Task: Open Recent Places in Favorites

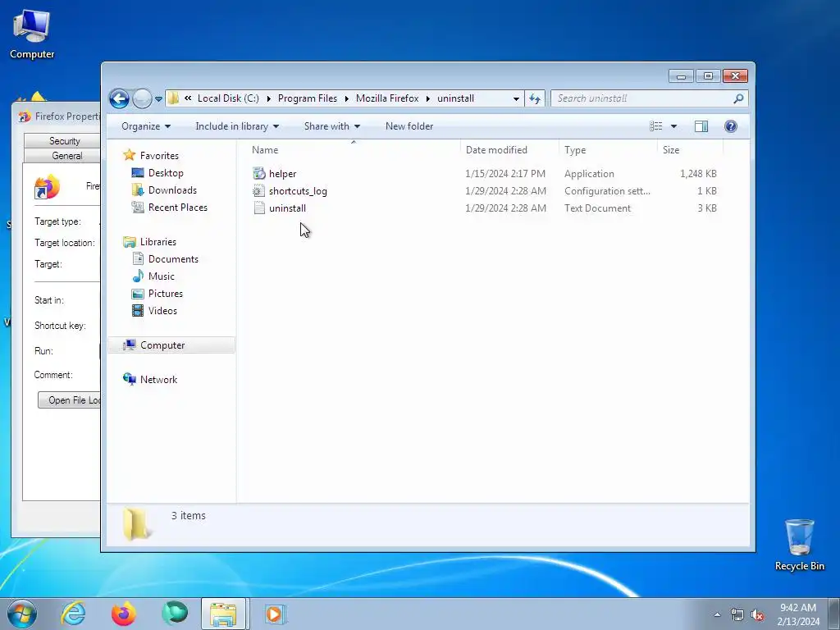Action: (x=178, y=208)
